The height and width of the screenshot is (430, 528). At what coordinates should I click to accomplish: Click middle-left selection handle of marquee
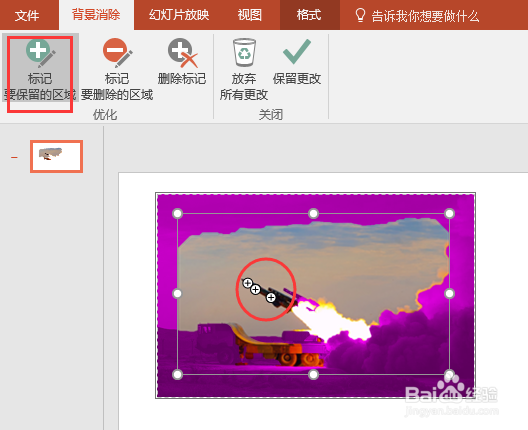tap(177, 294)
